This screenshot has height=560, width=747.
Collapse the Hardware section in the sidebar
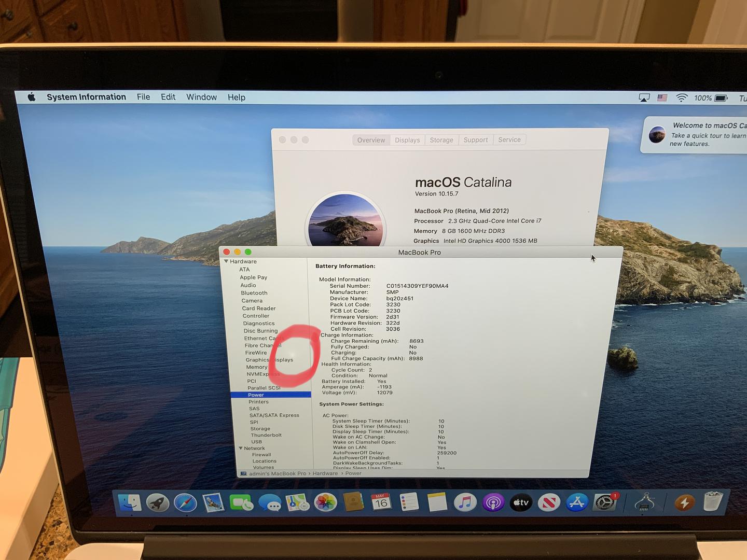coord(226,261)
